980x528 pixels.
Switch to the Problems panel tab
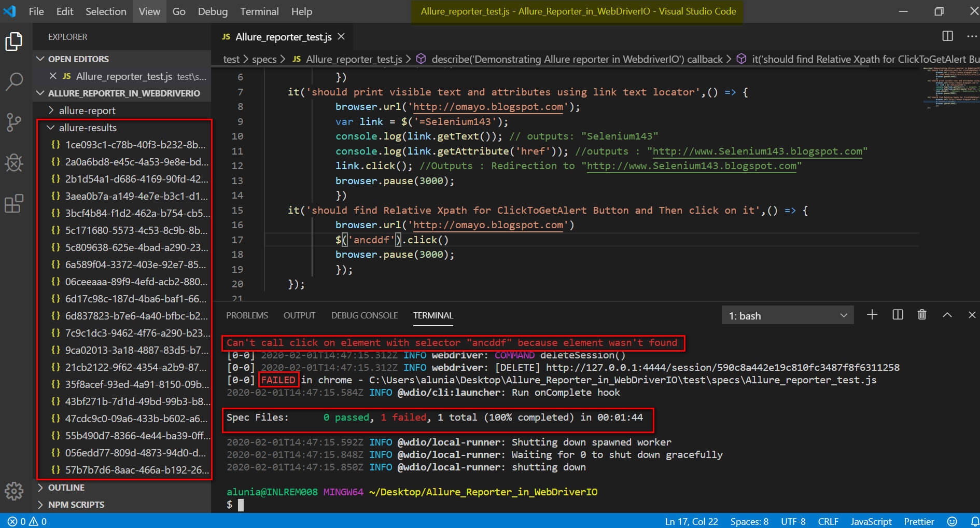247,315
